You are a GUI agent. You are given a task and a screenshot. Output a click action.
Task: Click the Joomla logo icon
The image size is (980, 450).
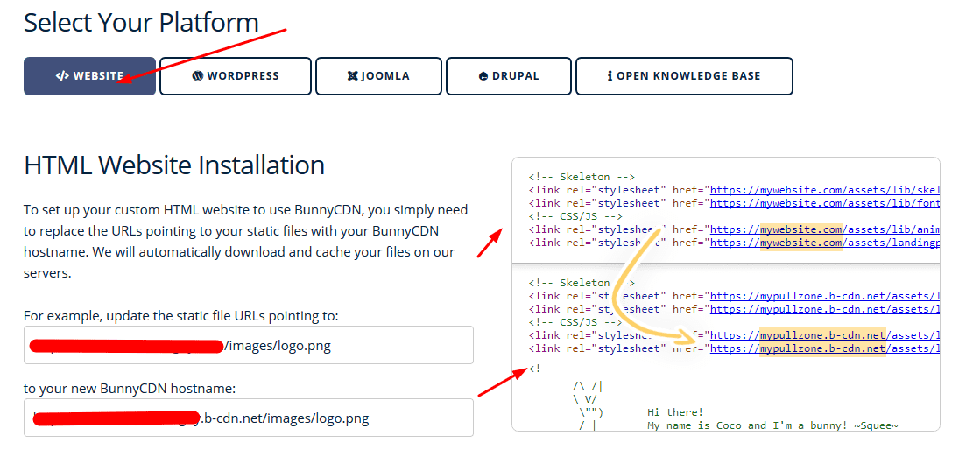(x=352, y=76)
